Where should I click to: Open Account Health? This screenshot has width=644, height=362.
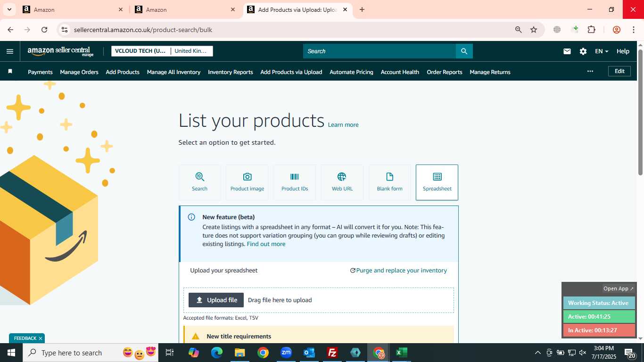click(x=400, y=72)
